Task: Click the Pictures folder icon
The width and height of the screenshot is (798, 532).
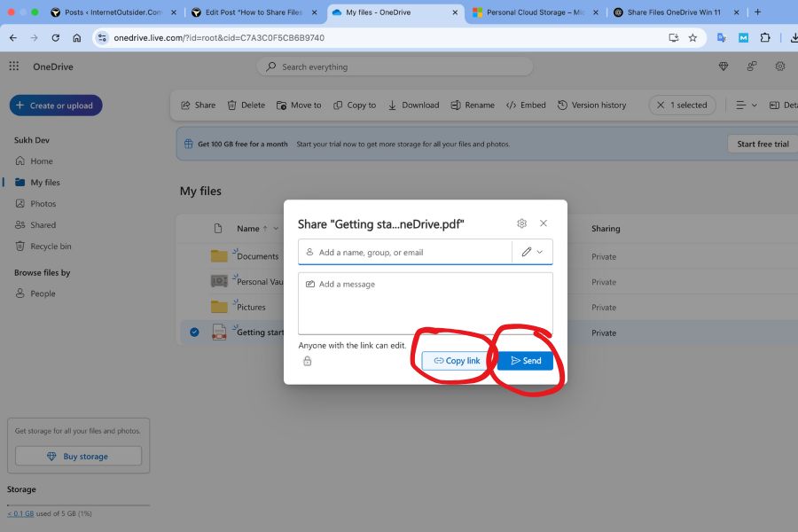Action: click(219, 307)
